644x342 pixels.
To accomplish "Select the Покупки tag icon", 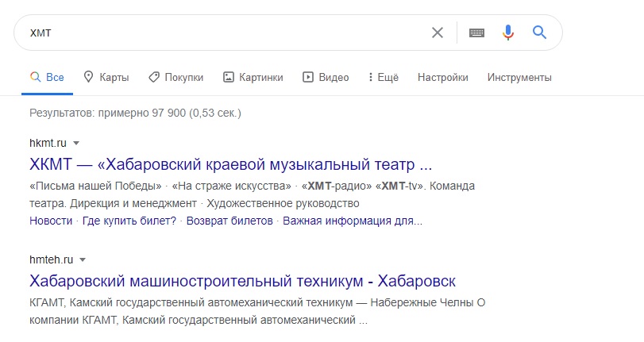I will click(154, 77).
